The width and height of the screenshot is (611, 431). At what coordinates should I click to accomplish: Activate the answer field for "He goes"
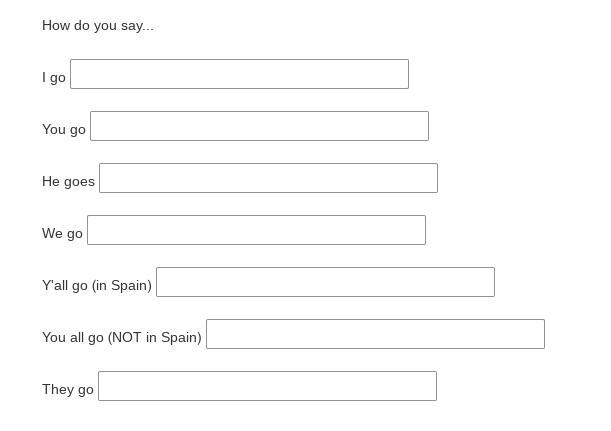click(x=268, y=178)
